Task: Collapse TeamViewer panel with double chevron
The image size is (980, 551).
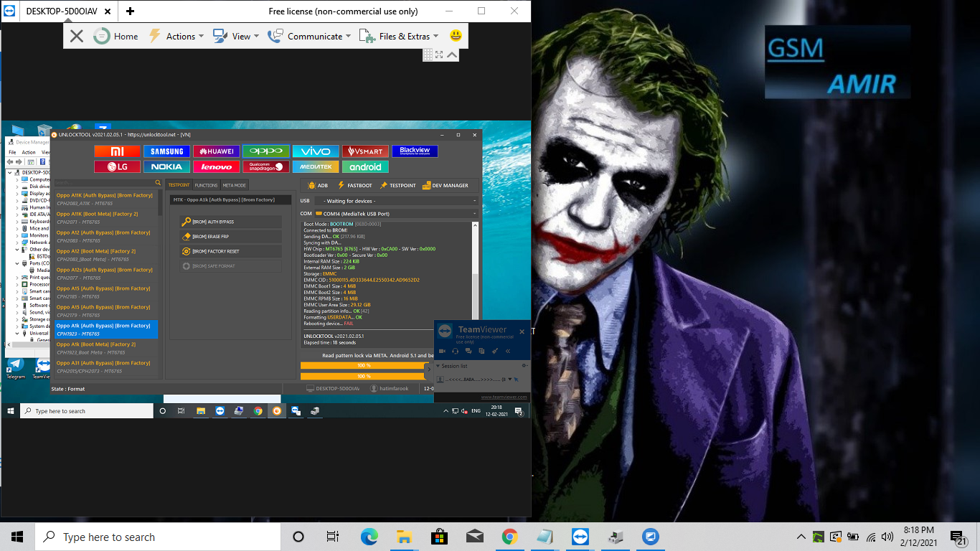Action: click(508, 351)
